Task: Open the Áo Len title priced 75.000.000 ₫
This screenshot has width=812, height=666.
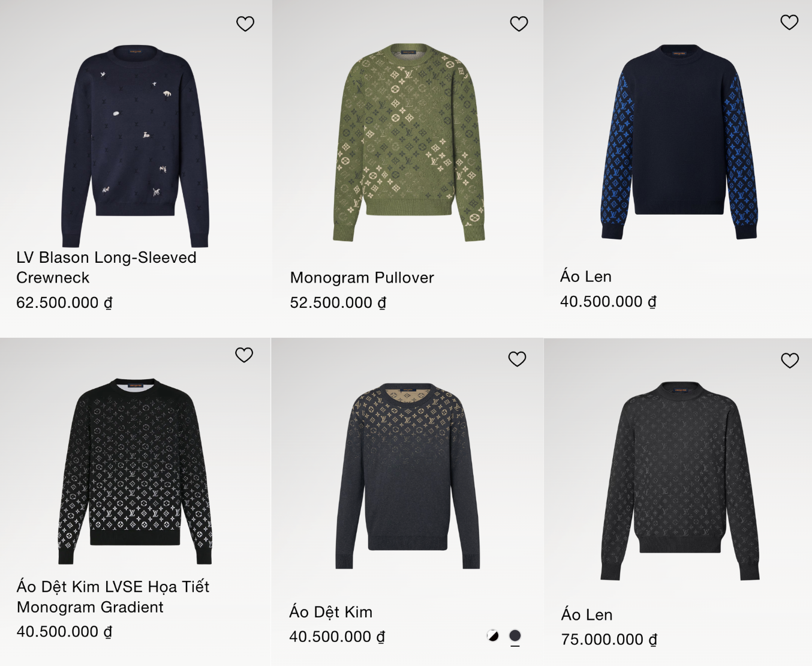Action: pyautogui.click(x=587, y=615)
